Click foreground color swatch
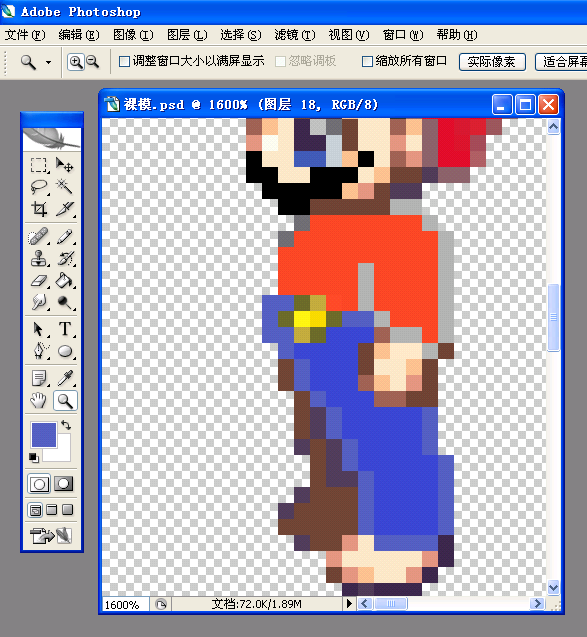587x637 pixels. tap(44, 435)
